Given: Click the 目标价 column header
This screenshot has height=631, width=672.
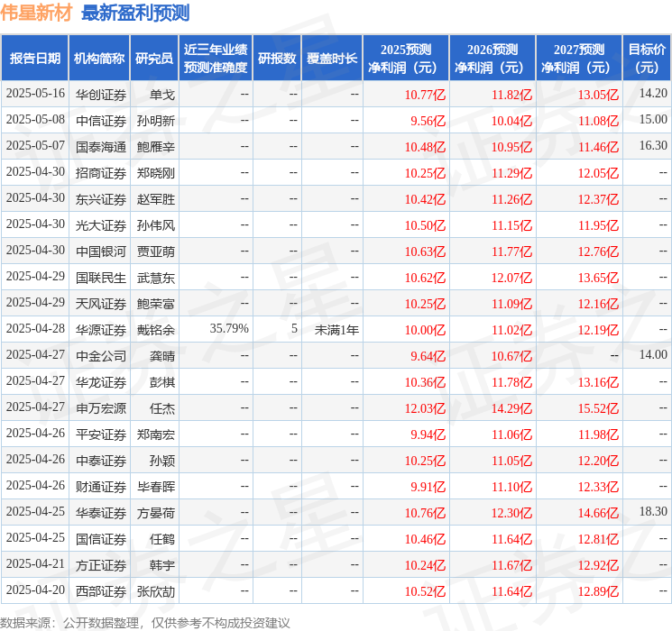Looking at the screenshot, I should click(x=647, y=59).
